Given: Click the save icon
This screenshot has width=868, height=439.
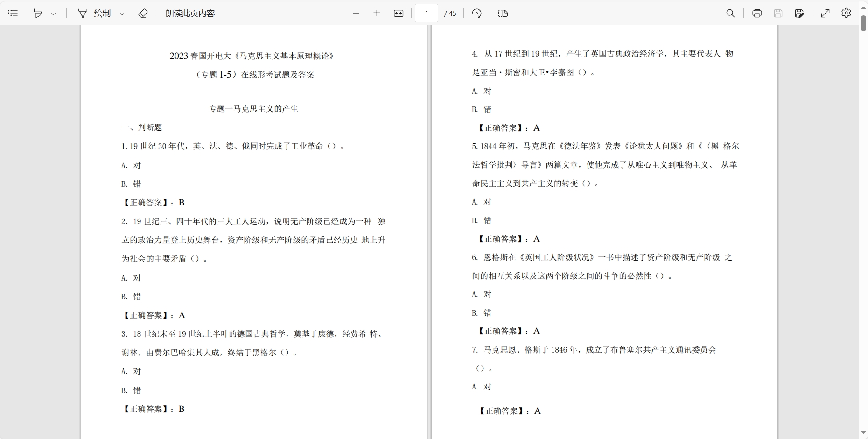Looking at the screenshot, I should click(x=778, y=13).
